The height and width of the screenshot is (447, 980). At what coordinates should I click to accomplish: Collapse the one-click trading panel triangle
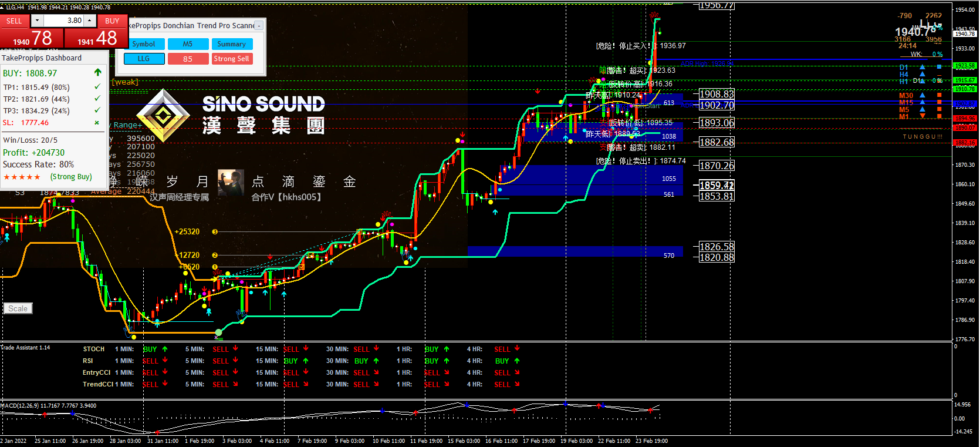tap(2, 8)
